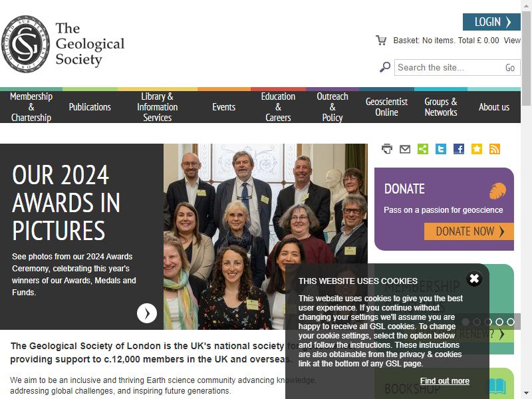The width and height of the screenshot is (532, 399).
Task: Open the orange RSS feed icon
Action: click(x=495, y=149)
